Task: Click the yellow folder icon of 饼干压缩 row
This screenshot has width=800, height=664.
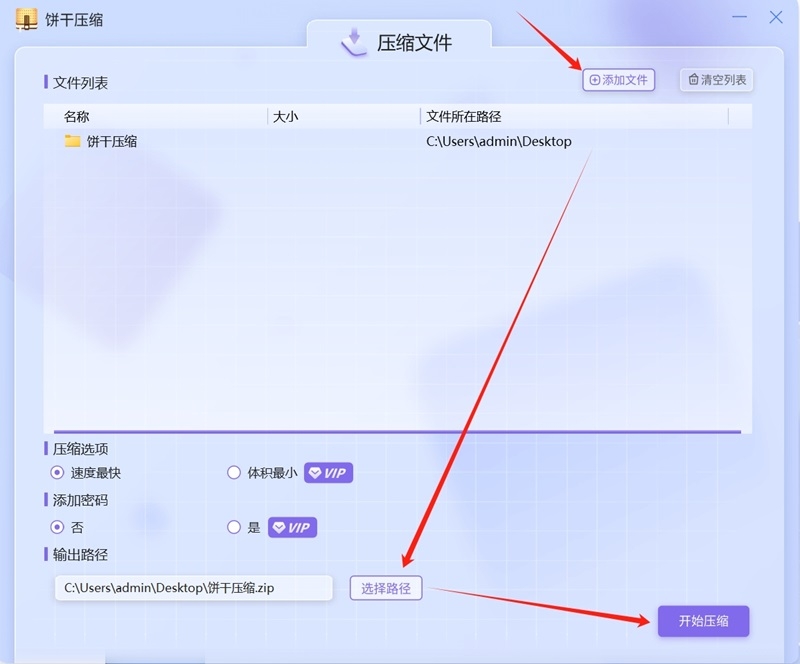Action: coord(72,141)
